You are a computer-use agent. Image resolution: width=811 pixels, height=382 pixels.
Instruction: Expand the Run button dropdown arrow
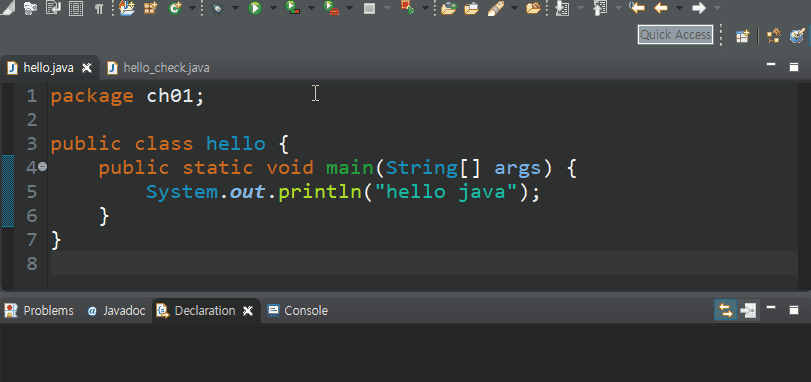pyautogui.click(x=272, y=8)
